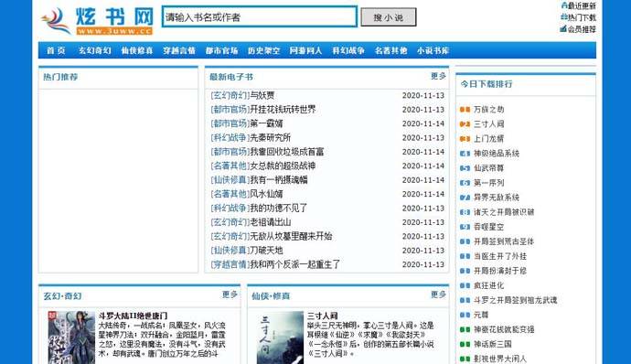631x364 pixels.
Task: Click the 玄幻·奇幻 section heading
Action: [x=62, y=296]
